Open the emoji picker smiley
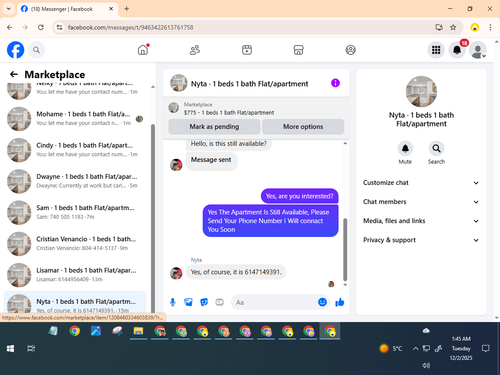The width and height of the screenshot is (500, 375). point(322,302)
